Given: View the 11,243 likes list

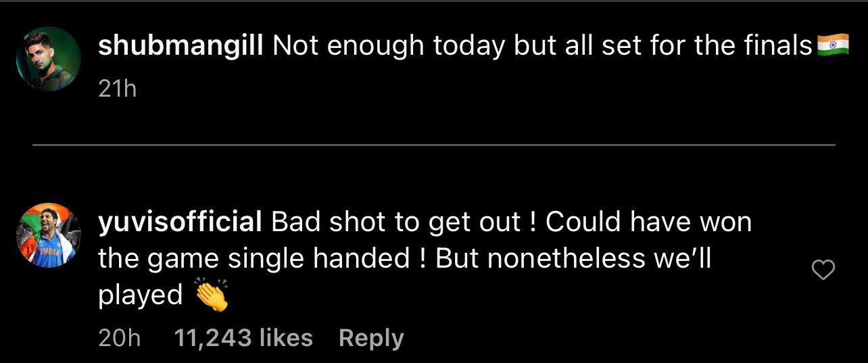Looking at the screenshot, I should (243, 338).
